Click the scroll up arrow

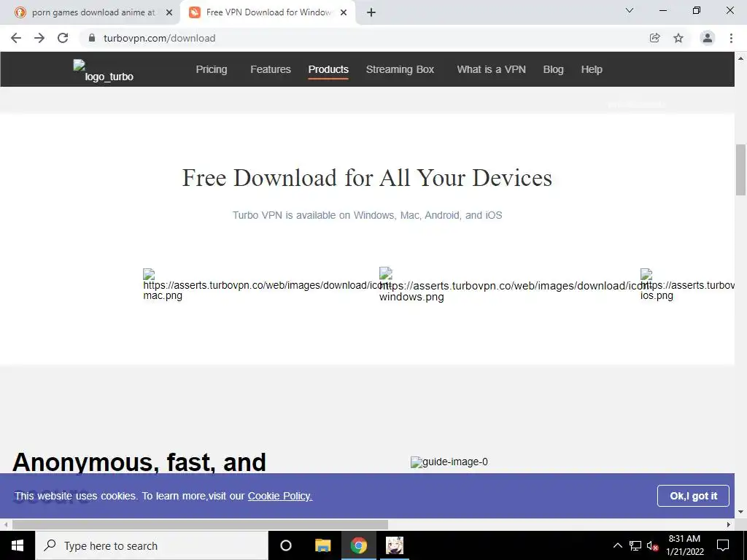tap(740, 58)
